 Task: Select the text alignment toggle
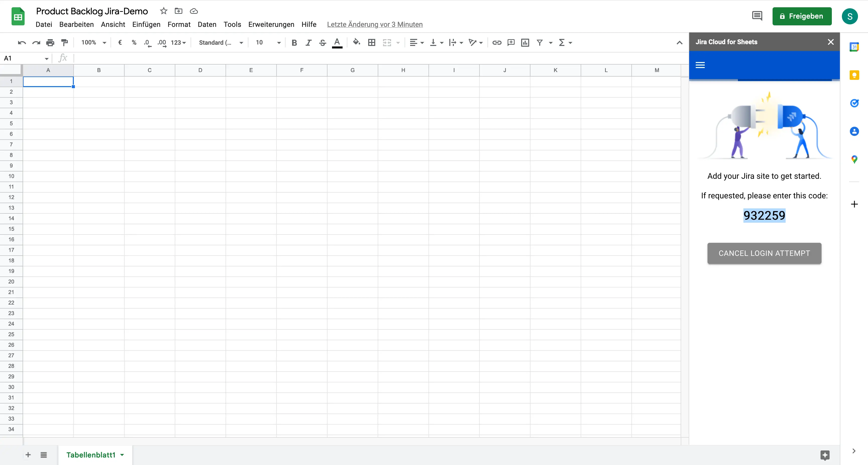(x=414, y=42)
